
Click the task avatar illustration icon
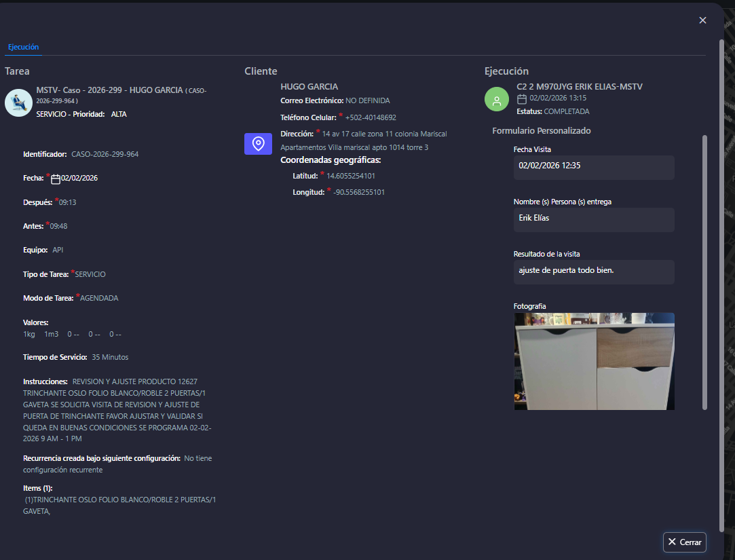coord(18,102)
